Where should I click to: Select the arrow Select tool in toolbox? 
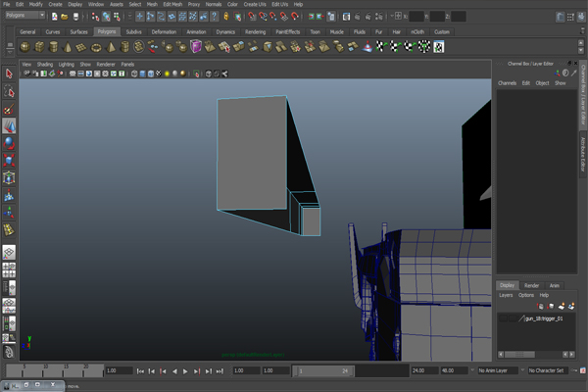(9, 73)
